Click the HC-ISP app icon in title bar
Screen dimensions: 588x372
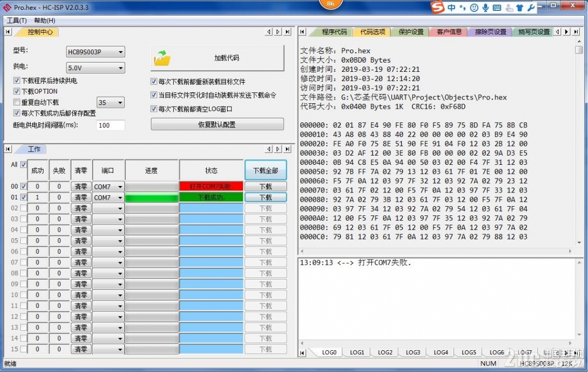click(7, 7)
